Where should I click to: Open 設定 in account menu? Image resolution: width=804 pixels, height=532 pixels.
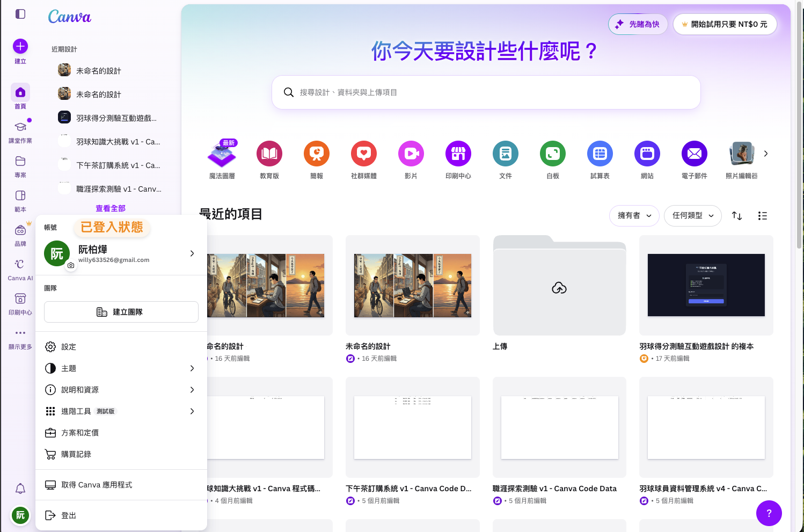[121, 347]
